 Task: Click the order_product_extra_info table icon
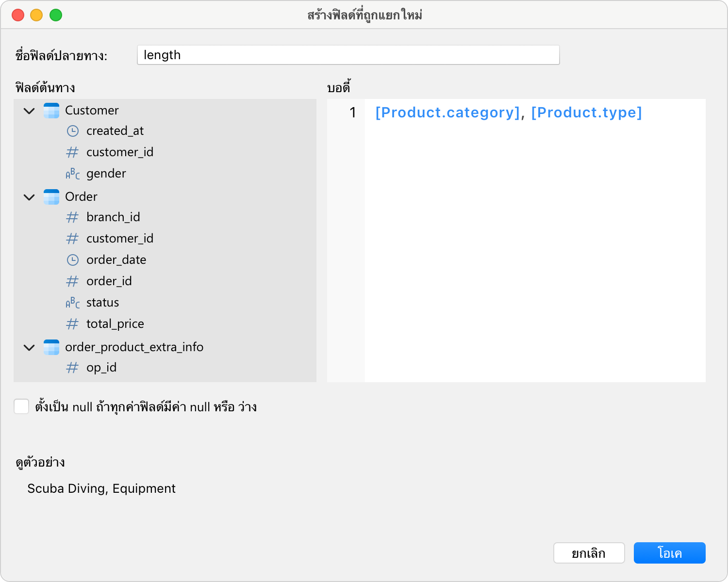tap(51, 347)
